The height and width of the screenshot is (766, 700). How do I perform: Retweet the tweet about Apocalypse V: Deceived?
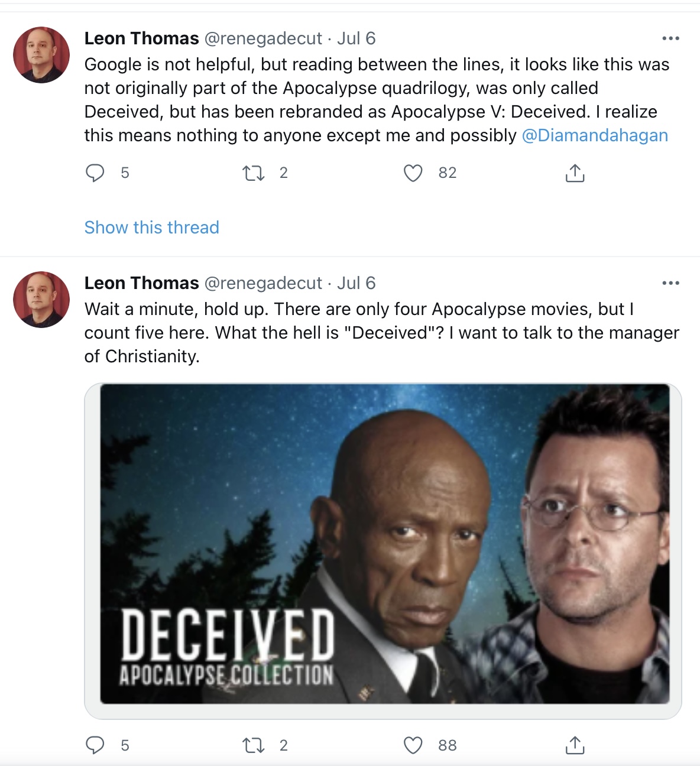[254, 173]
